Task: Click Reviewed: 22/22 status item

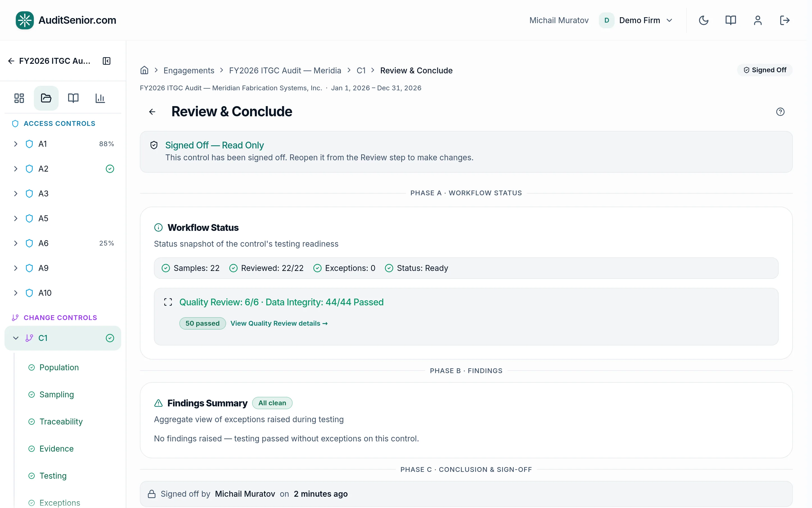Action: (266, 268)
